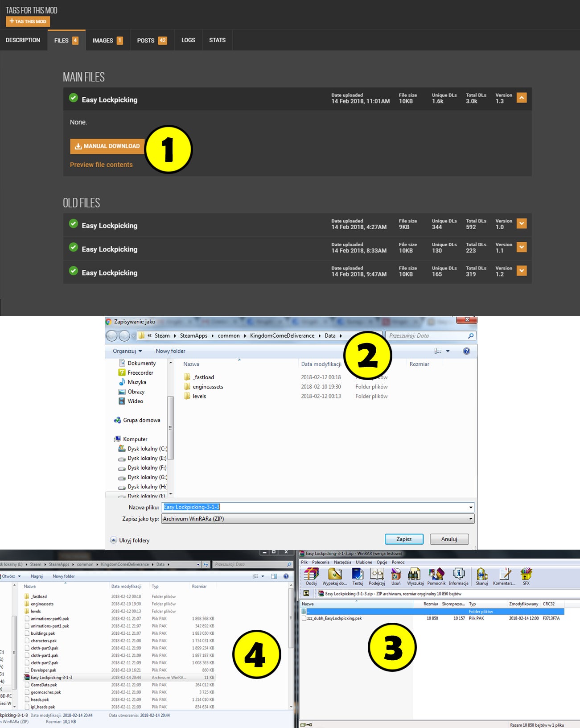Click the Podejrzyj icon in WinRAR

pos(377,576)
